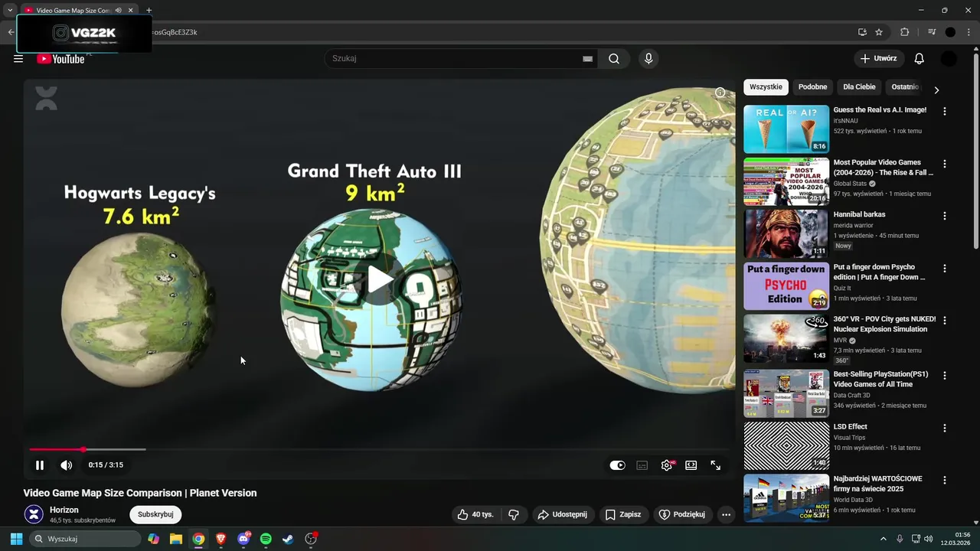Open File Explorer from the taskbar

point(176,539)
